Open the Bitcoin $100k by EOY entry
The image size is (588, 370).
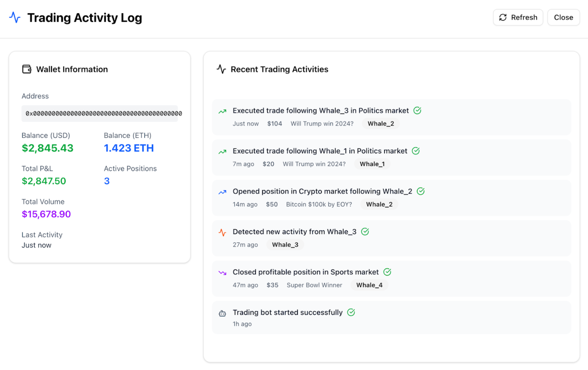[319, 204]
